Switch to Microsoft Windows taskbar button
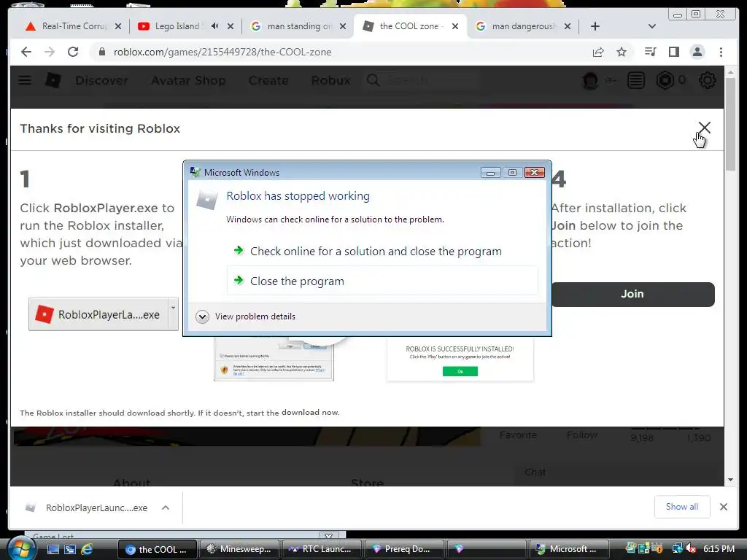The width and height of the screenshot is (747, 560). coord(568,549)
